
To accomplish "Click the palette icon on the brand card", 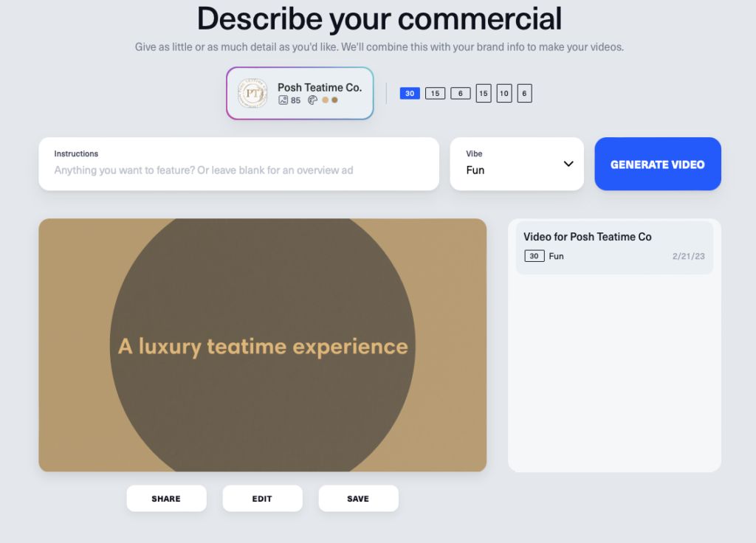I will coord(312,100).
